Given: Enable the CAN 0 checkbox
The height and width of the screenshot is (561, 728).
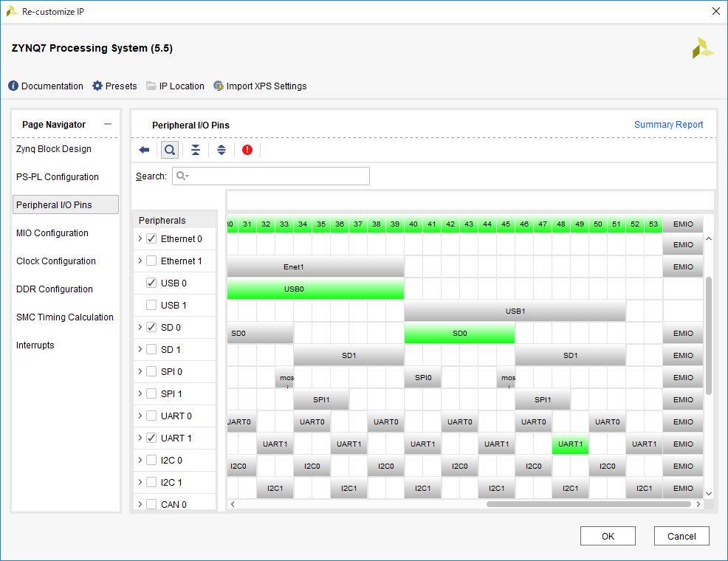Looking at the screenshot, I should (151, 504).
